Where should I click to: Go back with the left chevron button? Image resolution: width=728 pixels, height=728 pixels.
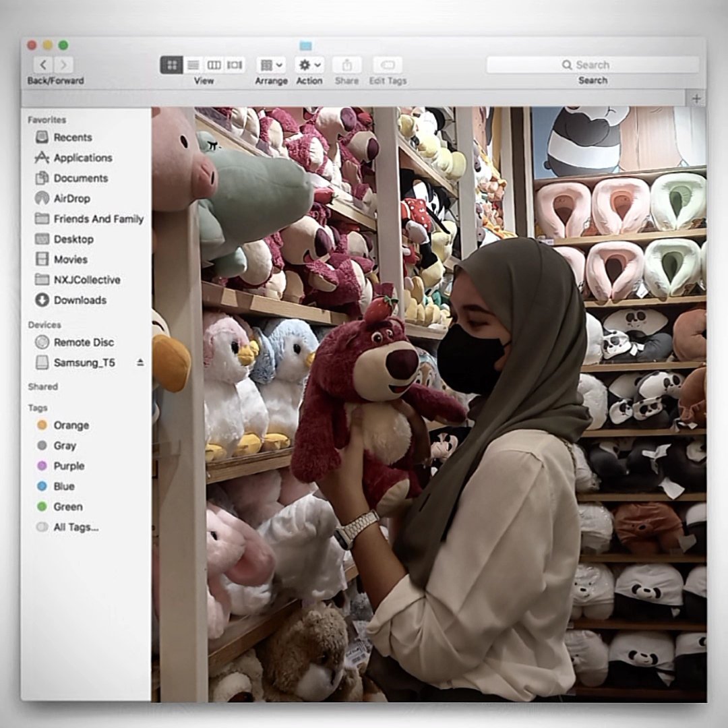[43, 65]
